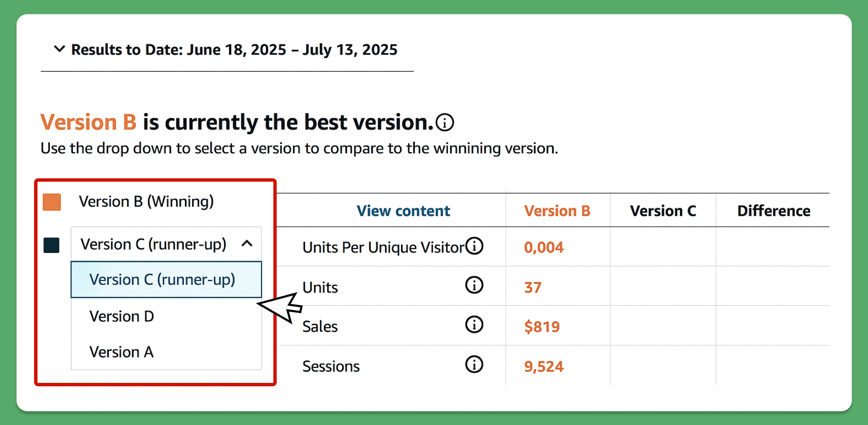Show info tooltip for Sales row
Viewport: 868px width, 425px height.
click(474, 324)
